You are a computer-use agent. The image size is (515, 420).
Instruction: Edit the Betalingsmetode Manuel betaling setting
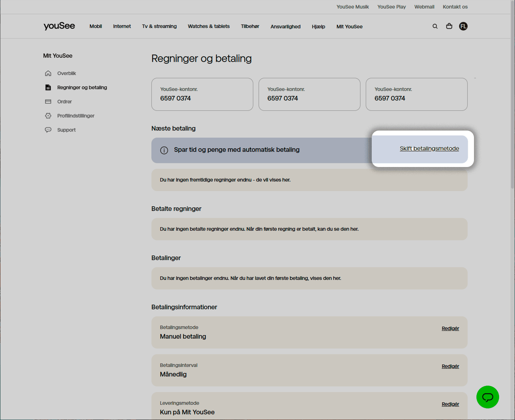(x=450, y=328)
